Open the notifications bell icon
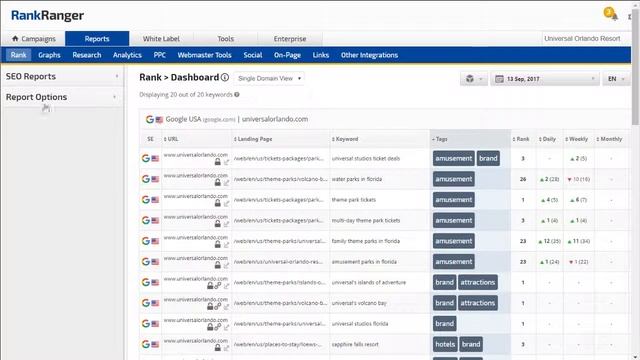640x360 pixels. 614,17
